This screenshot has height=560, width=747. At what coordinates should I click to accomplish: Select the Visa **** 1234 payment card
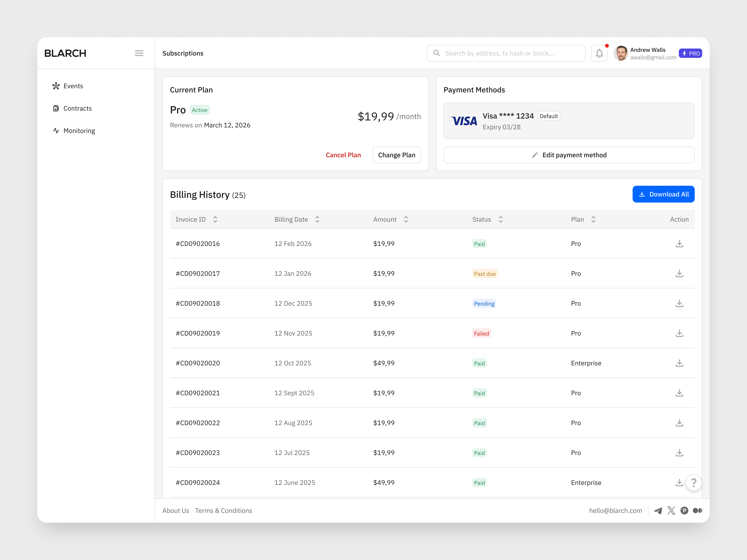[569, 121]
